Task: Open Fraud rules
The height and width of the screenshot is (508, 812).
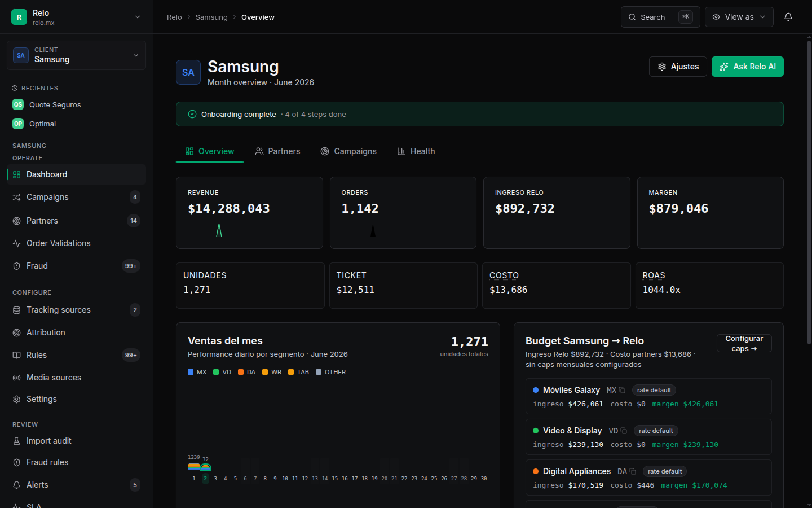Action: coord(76,462)
